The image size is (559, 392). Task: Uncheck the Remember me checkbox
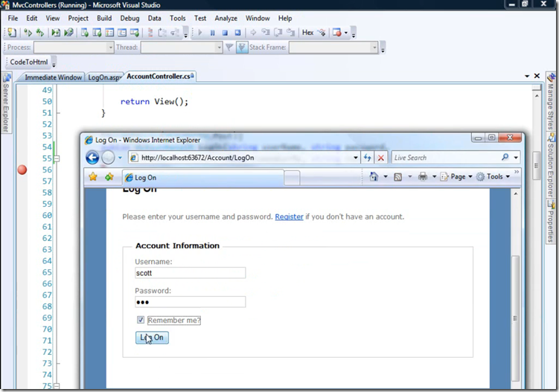(141, 320)
